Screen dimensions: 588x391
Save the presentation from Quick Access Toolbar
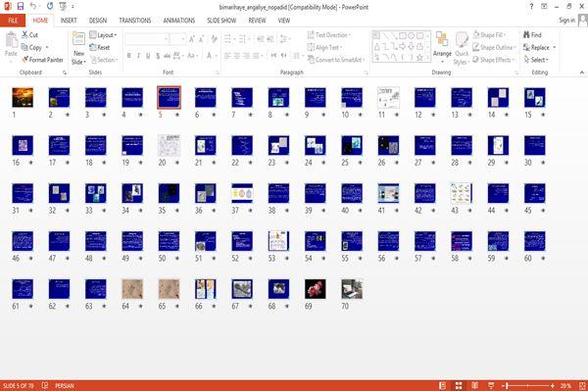coord(21,6)
